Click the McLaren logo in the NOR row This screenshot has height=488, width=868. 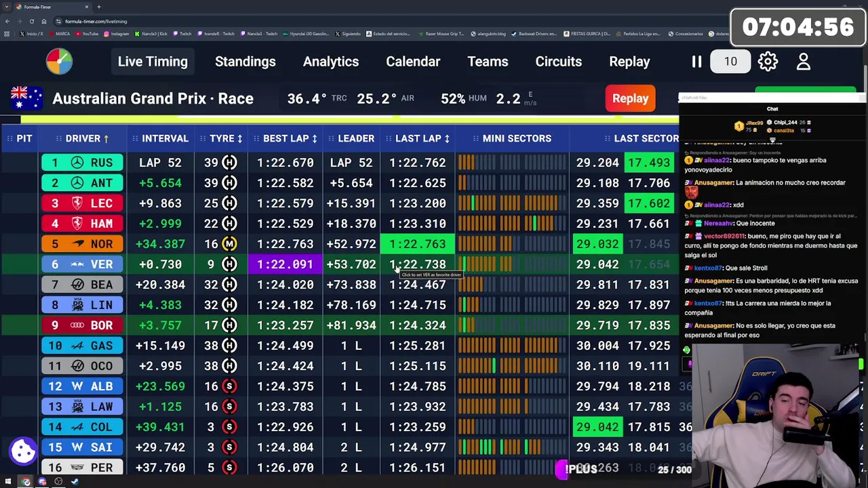tap(78, 244)
